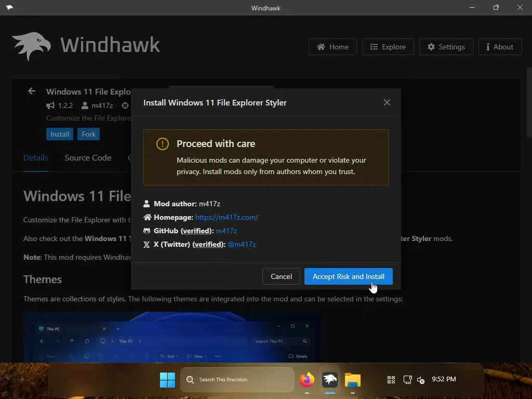The width and height of the screenshot is (532, 399).
Task: Click the compatibility target icon beside m417z
Action: (125, 105)
